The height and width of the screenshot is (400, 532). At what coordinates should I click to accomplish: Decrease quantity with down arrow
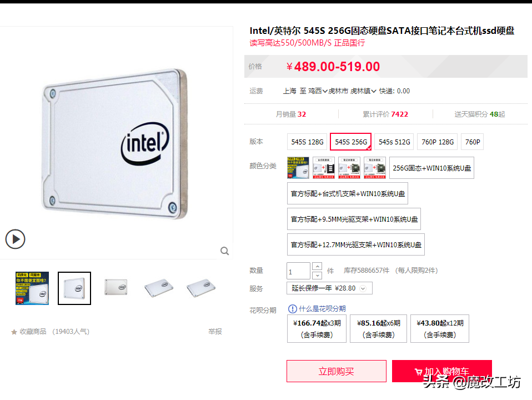[317, 276]
